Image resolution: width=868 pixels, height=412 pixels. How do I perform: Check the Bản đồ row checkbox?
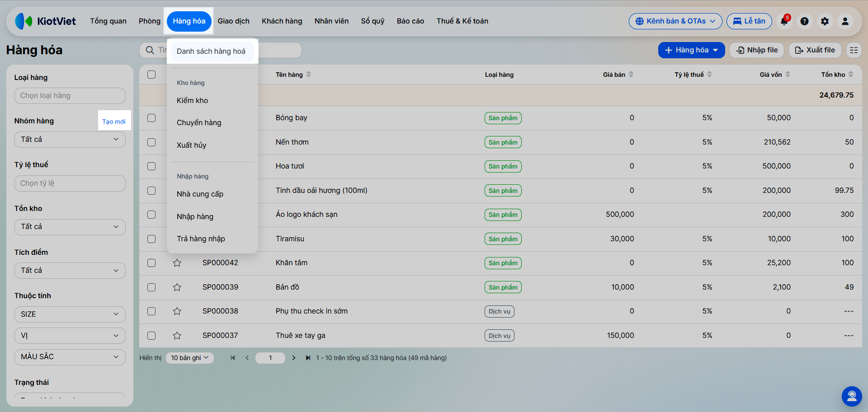tap(151, 287)
